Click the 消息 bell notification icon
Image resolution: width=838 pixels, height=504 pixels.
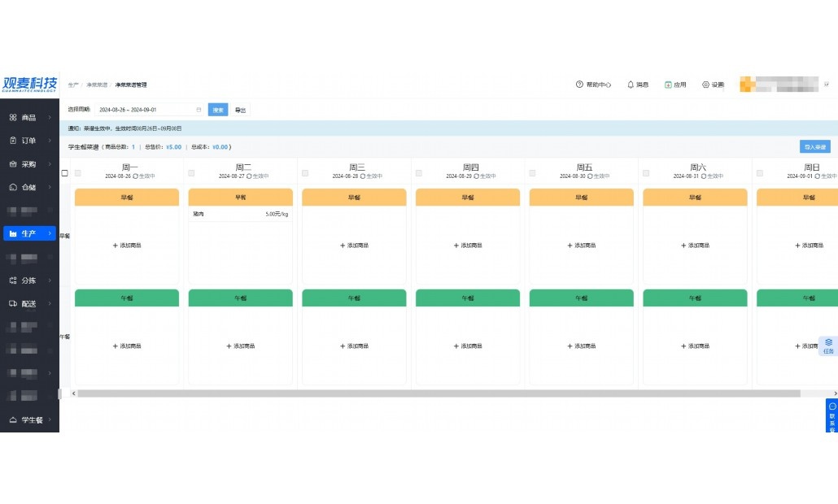(631, 85)
